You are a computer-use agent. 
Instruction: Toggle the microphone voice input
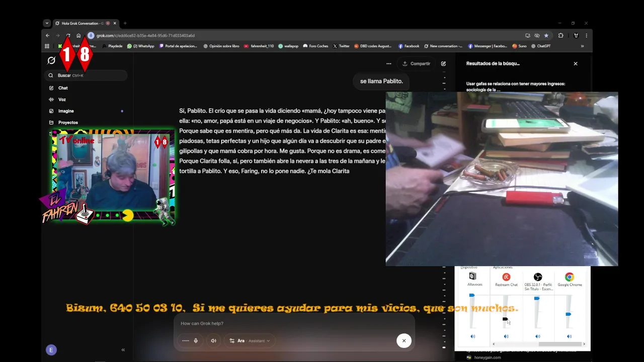tap(196, 341)
